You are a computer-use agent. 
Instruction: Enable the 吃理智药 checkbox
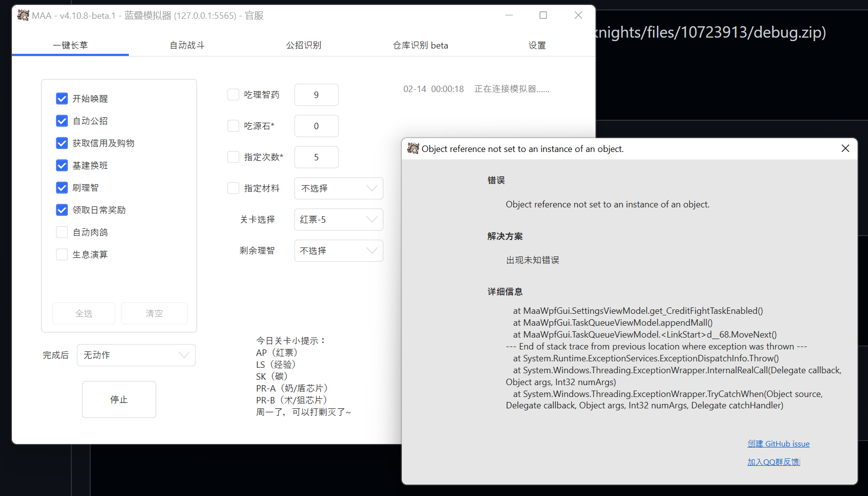233,94
